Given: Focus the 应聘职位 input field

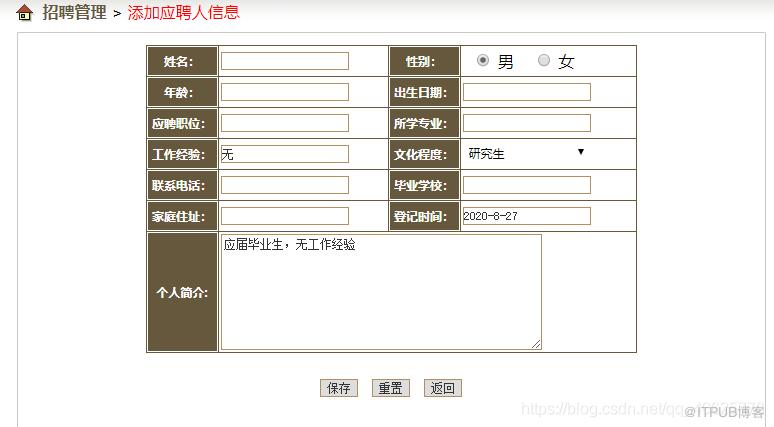Looking at the screenshot, I should click(285, 123).
